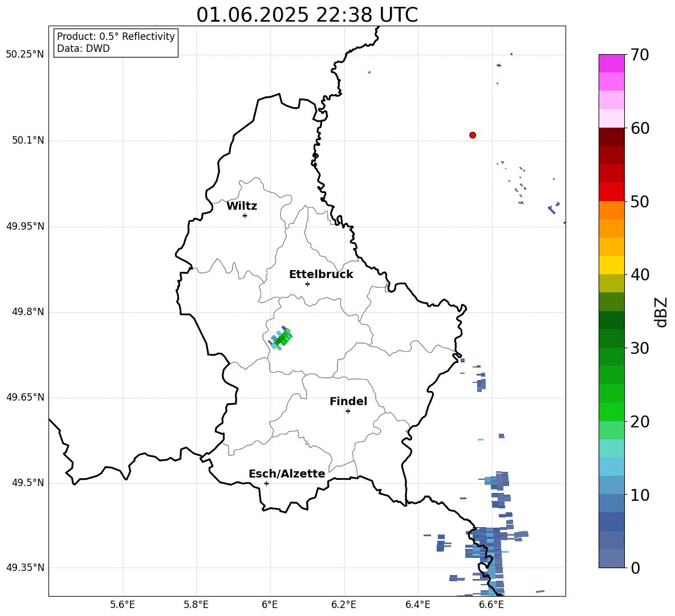Click the green reflectivity echo cell

pyautogui.click(x=280, y=338)
